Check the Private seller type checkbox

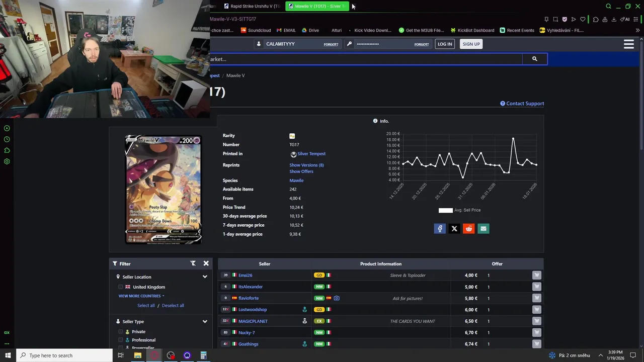pyautogui.click(x=121, y=332)
